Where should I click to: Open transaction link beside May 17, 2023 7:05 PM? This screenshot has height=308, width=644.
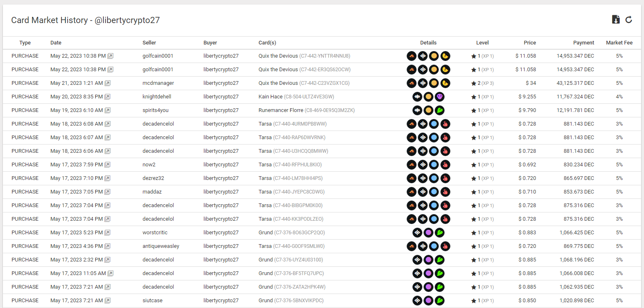(x=108, y=192)
